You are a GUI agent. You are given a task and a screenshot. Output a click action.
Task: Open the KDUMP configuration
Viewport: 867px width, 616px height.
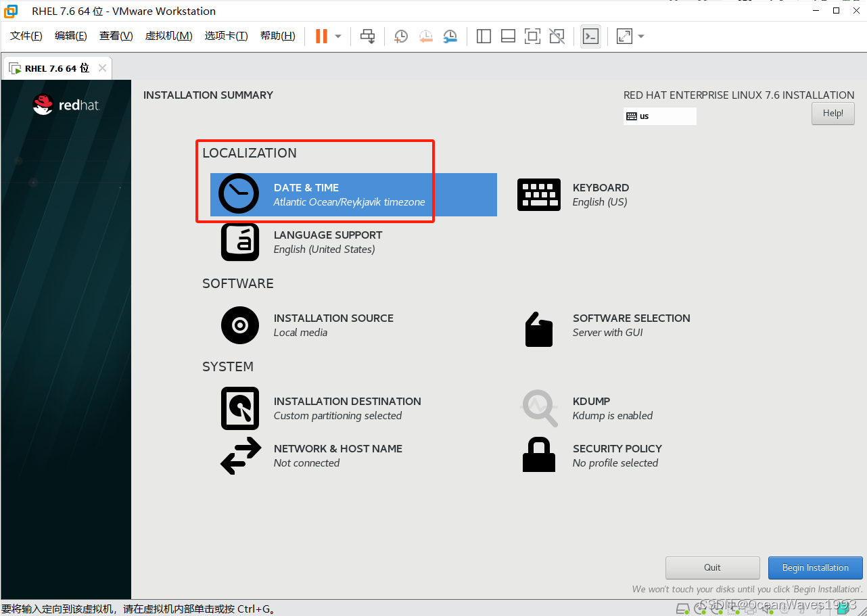587,408
